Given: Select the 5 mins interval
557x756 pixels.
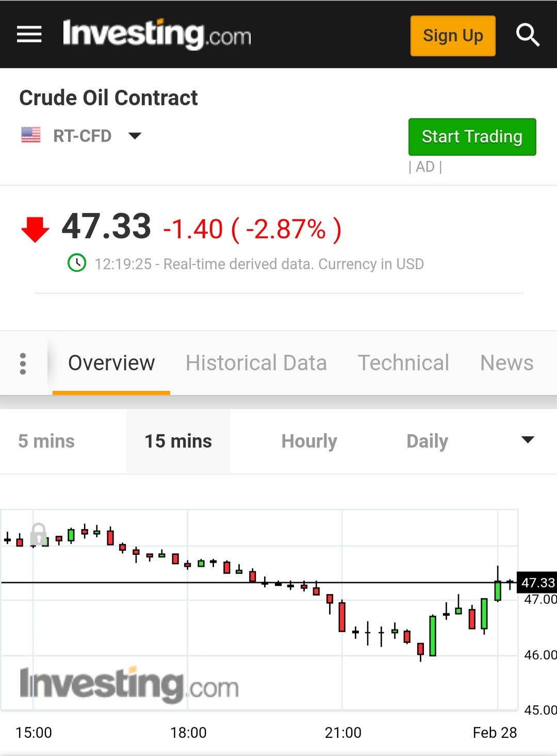Looking at the screenshot, I should [46, 441].
